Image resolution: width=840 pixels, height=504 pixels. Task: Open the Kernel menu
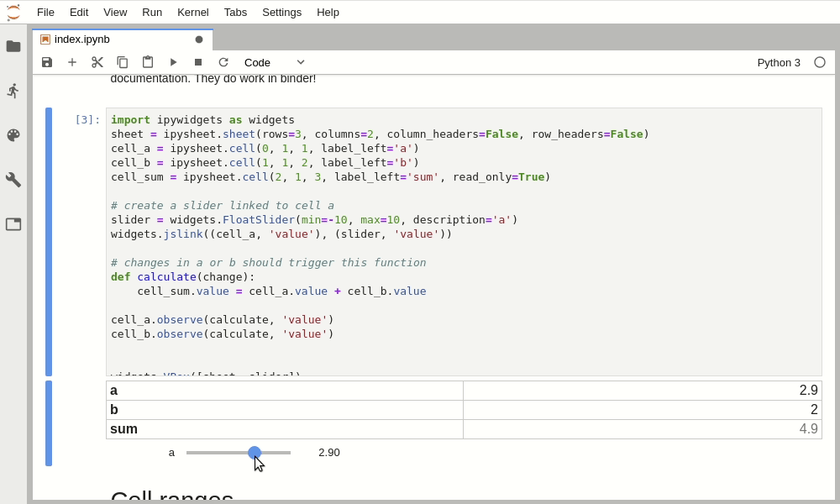(193, 13)
